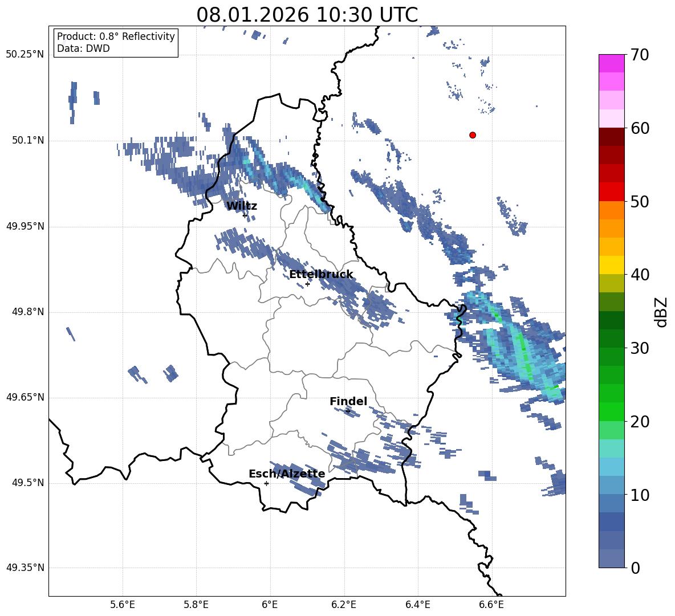Click the 30 tick label on colorbar
Image resolution: width=675 pixels, height=616 pixels.
(x=639, y=348)
